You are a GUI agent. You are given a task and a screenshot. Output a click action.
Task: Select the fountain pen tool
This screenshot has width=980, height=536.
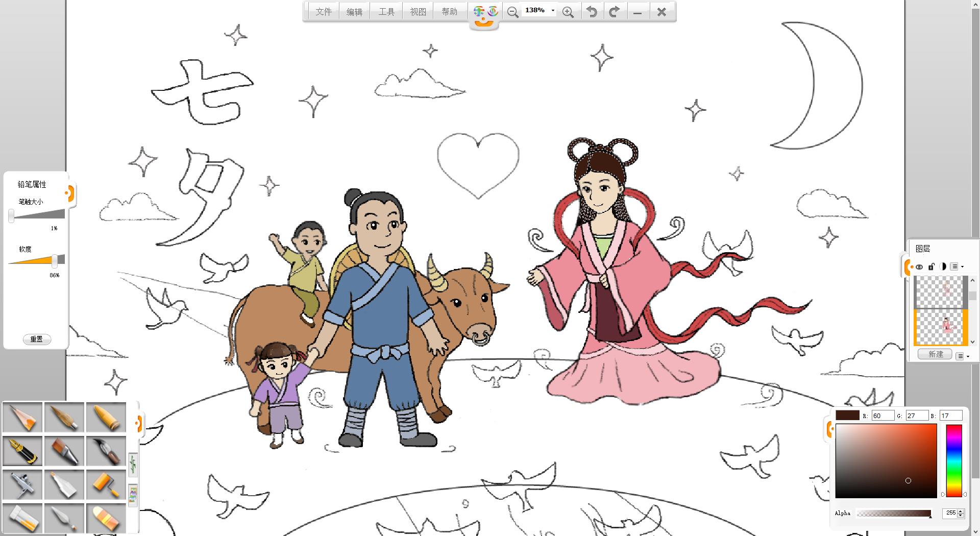point(23,451)
